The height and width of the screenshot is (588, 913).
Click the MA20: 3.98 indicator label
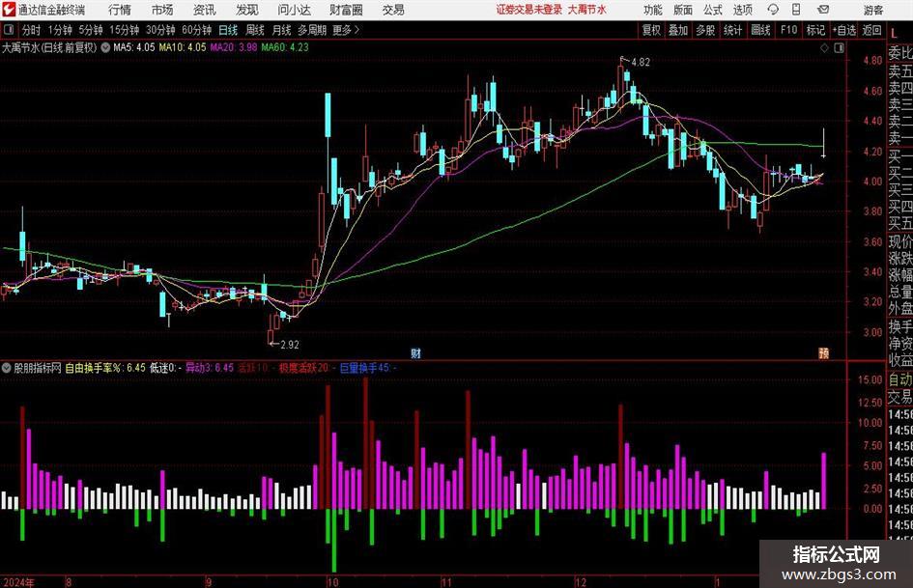[x=234, y=47]
